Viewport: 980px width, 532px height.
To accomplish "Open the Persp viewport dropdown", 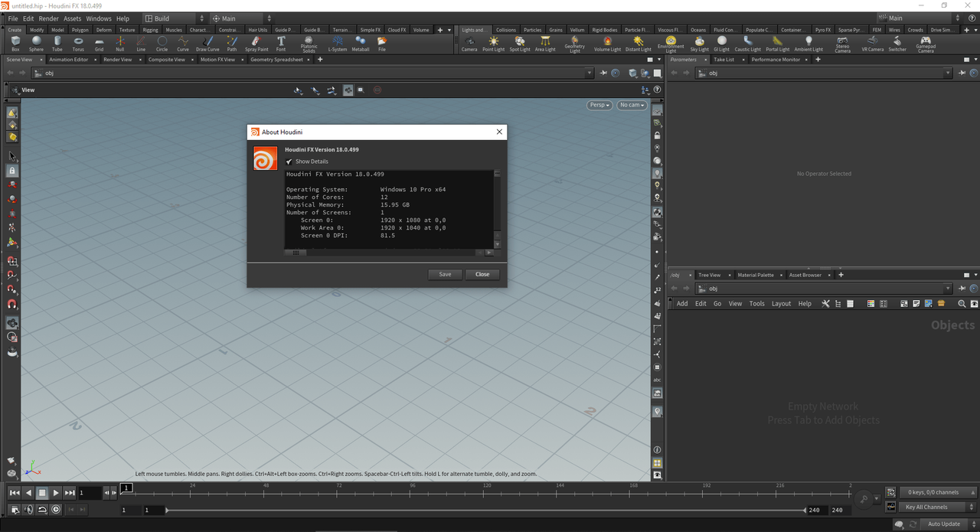I will coord(599,105).
